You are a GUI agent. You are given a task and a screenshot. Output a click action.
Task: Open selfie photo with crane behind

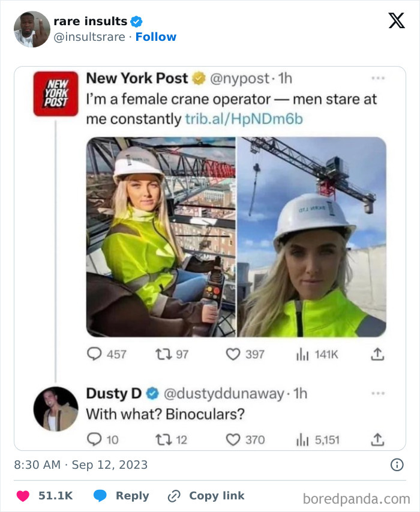[311, 236]
